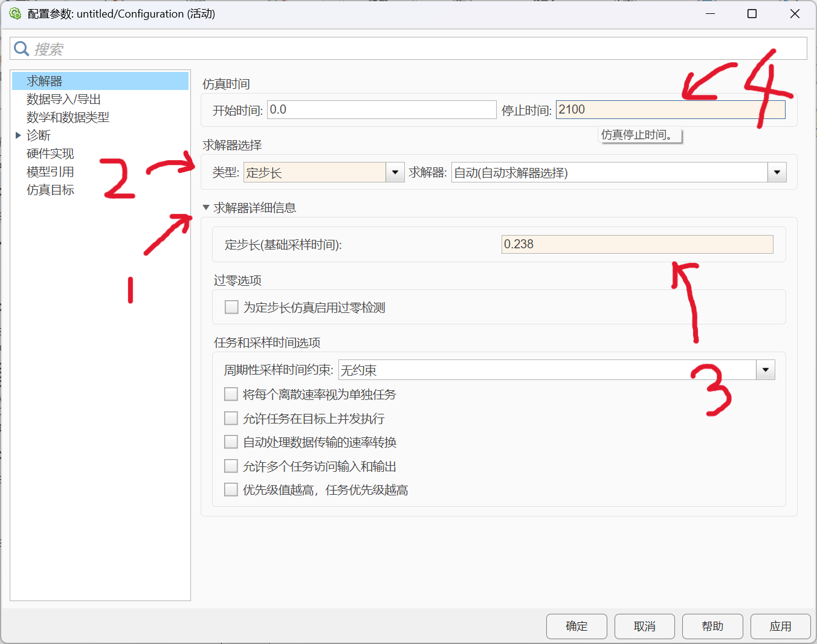Click the 确定 button
This screenshot has height=644, width=817.
click(576, 626)
